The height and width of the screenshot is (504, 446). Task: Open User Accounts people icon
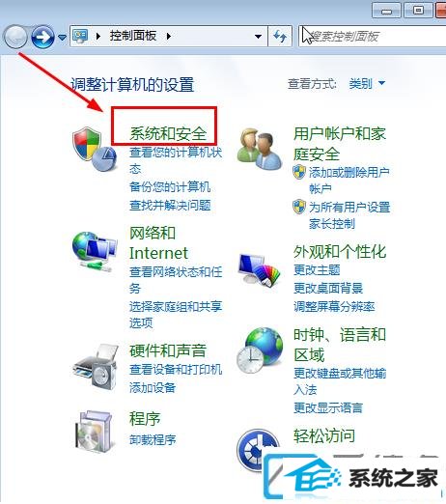pos(260,149)
